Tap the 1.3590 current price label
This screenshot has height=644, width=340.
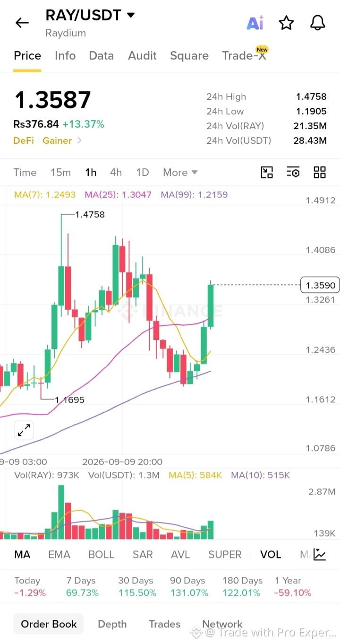[320, 285]
